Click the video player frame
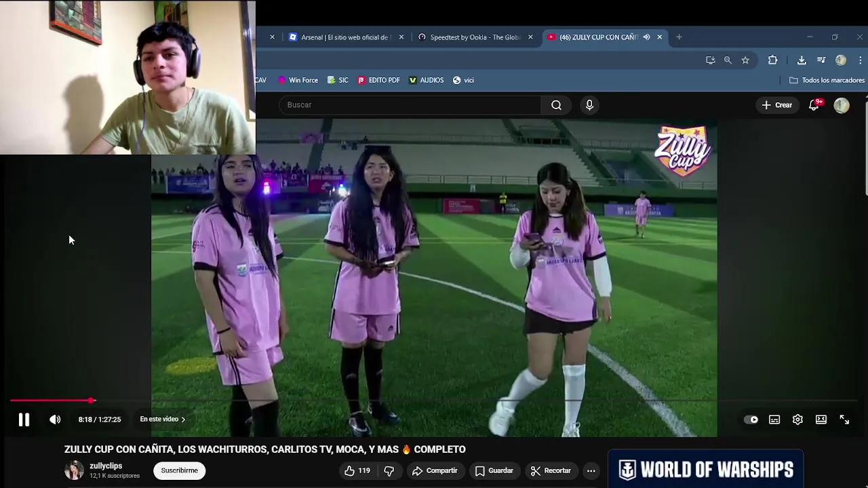 (434, 278)
